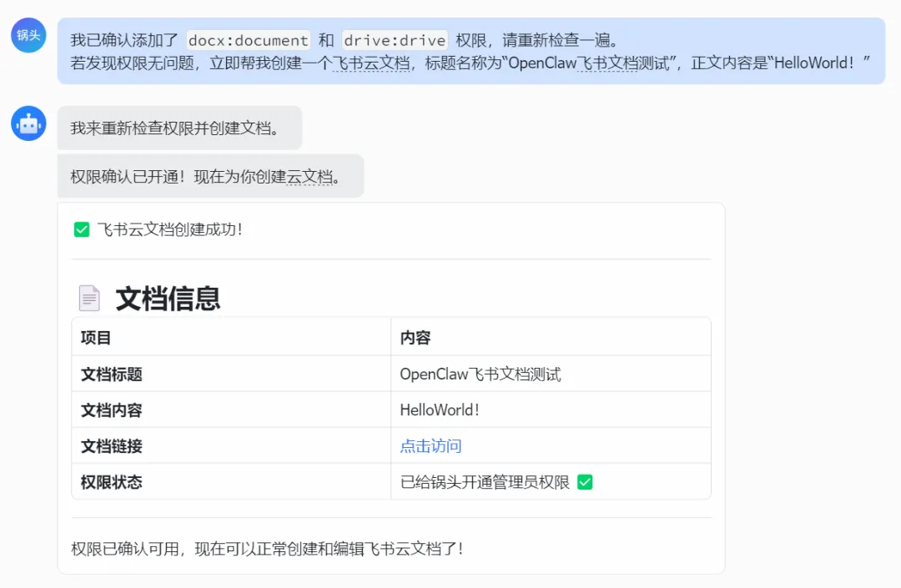The width and height of the screenshot is (901, 588).
Task: Click the 权限状态 row label
Action: 112,482
